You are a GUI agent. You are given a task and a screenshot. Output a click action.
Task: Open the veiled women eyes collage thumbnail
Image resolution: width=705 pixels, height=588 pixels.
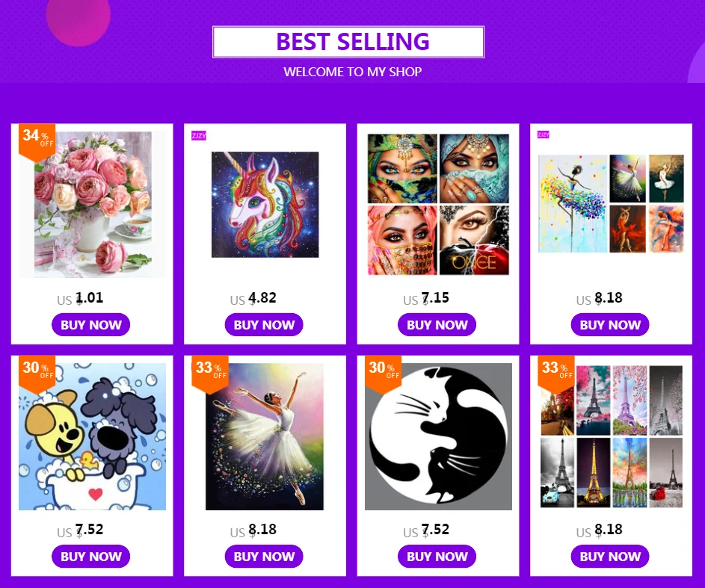pyautogui.click(x=438, y=205)
